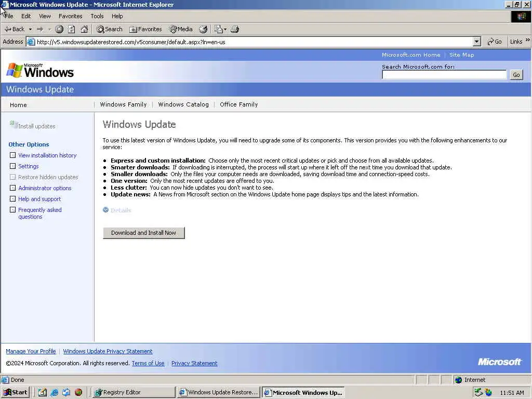Click Download and Install Now button
Viewport: 532px width, 399px height.
[144, 233]
